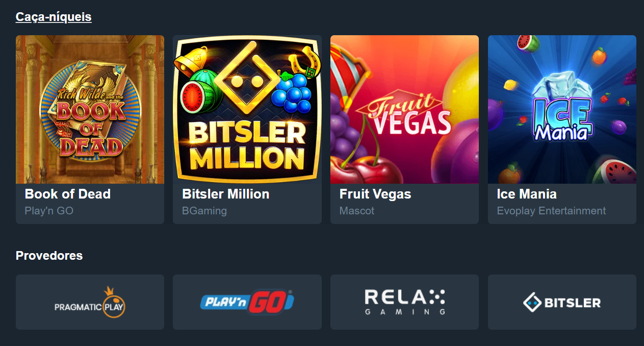Open the Fruit Vegas game artwork

coord(404,109)
